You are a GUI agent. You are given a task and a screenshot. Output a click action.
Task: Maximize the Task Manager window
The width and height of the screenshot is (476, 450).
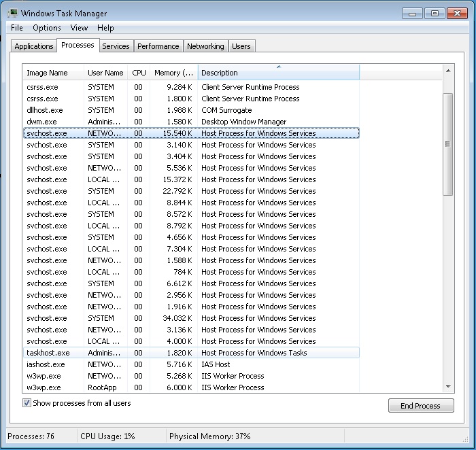435,14
